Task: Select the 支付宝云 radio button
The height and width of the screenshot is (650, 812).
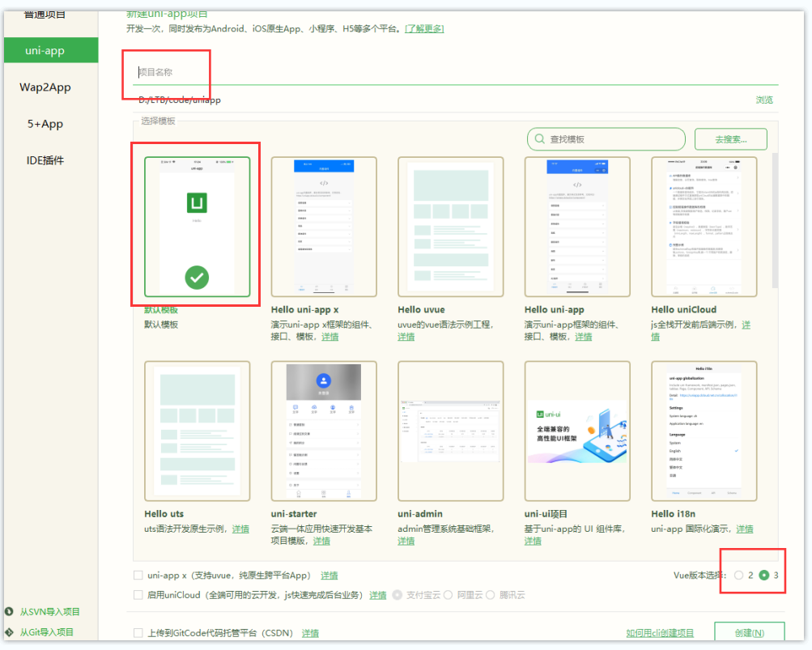Action: [397, 595]
